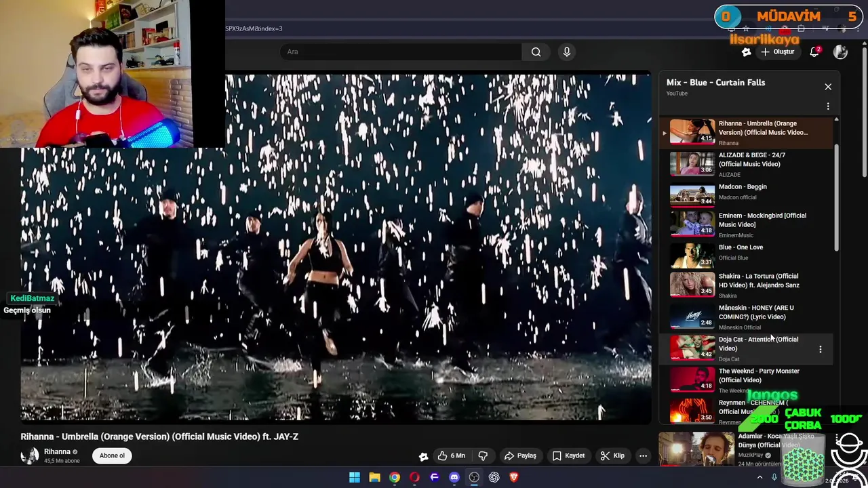Close the Mix playlist panel

tap(828, 87)
